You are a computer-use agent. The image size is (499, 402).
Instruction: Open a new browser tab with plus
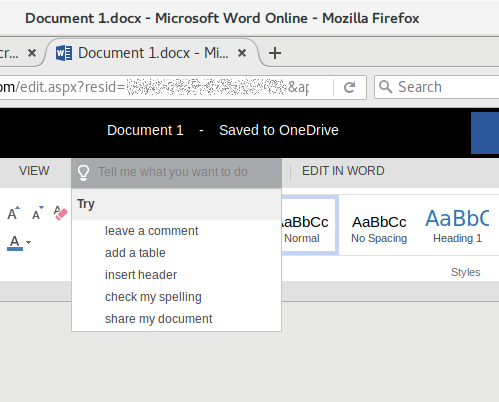click(x=275, y=53)
